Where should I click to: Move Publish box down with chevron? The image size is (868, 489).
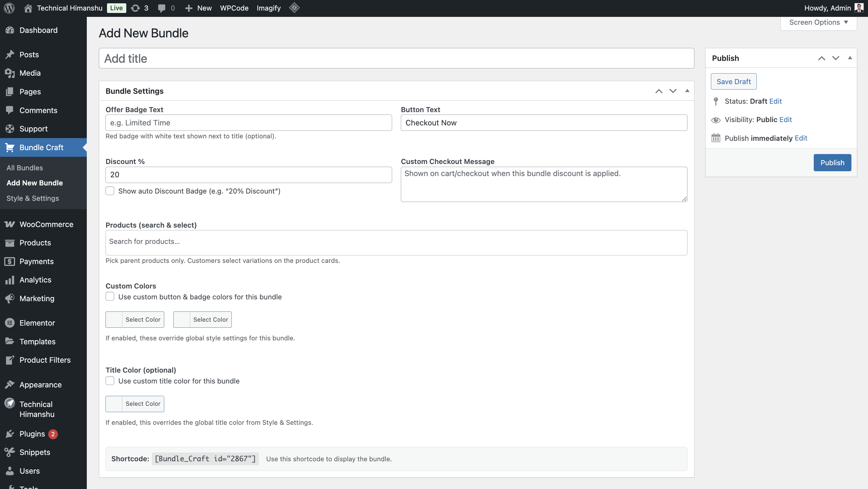pyautogui.click(x=835, y=58)
